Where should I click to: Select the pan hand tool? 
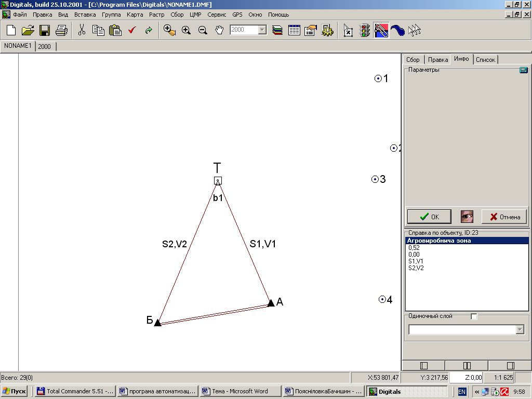(219, 31)
